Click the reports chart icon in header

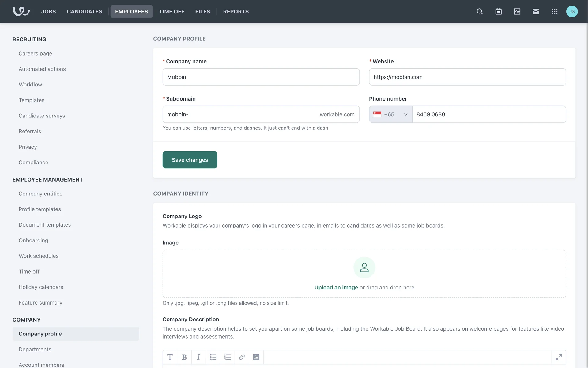coord(517,11)
